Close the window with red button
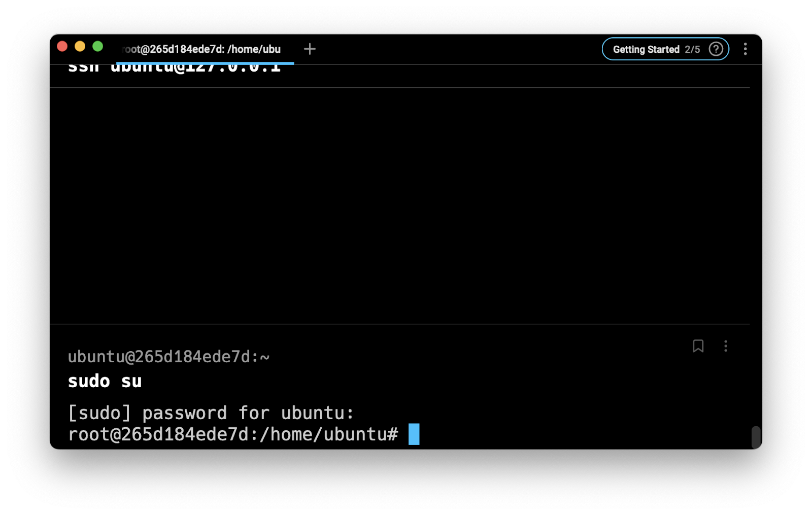Image resolution: width=812 pixels, height=515 pixels. coord(62,47)
